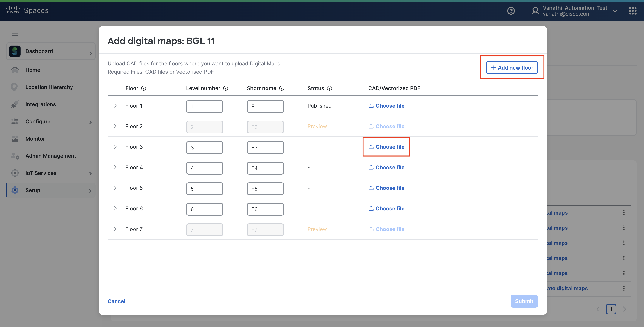Click the Add new floor button
Viewport: 644px width, 327px height.
coord(512,68)
